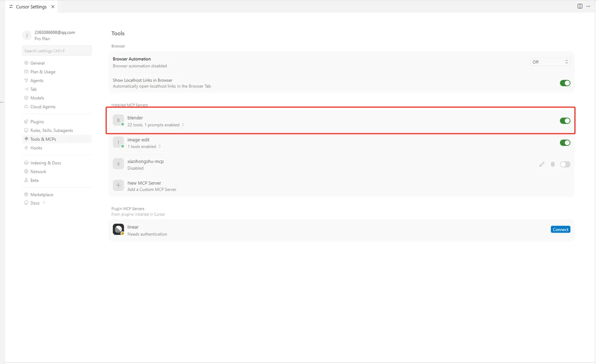Expand blender's 22 tools list
The height and width of the screenshot is (364, 598).
click(156, 125)
